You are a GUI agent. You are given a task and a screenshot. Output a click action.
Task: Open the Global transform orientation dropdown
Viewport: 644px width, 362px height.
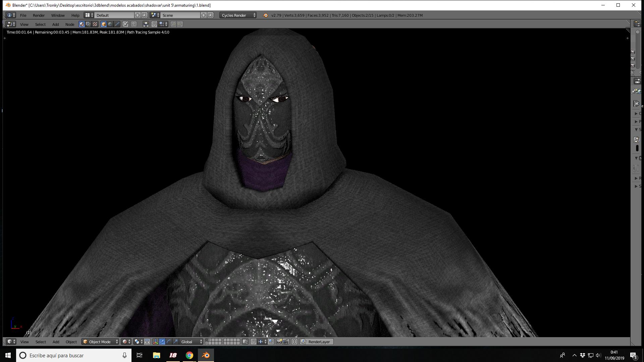(192, 342)
